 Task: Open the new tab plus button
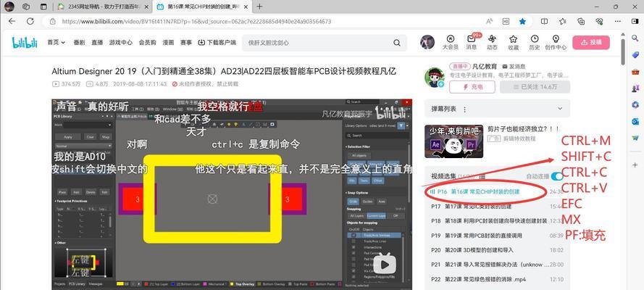(259, 7)
